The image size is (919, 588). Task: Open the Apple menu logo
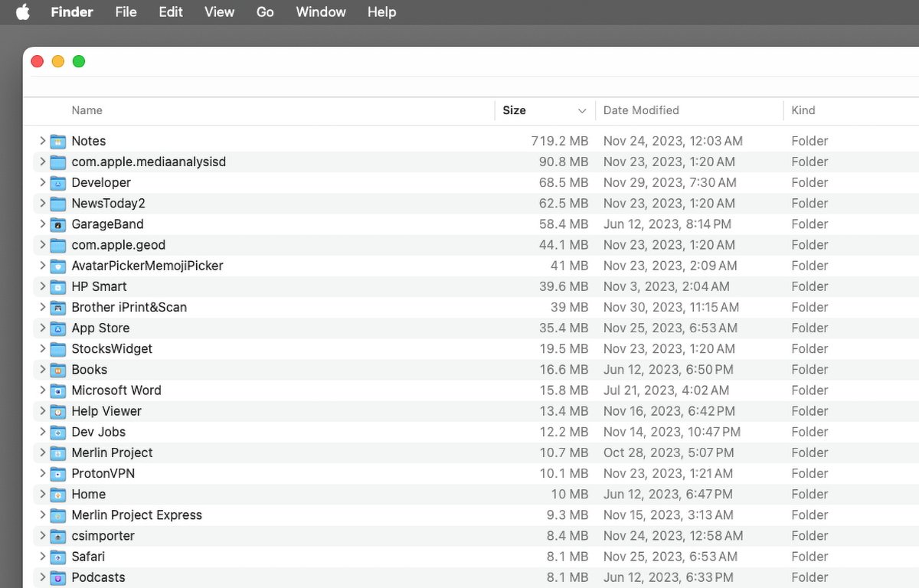tap(23, 12)
